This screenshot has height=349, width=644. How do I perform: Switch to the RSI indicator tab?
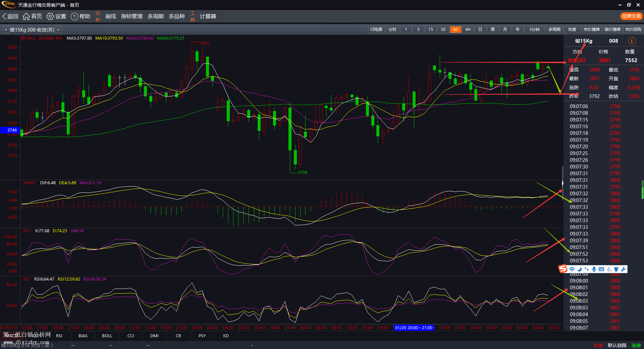pyautogui.click(x=59, y=336)
